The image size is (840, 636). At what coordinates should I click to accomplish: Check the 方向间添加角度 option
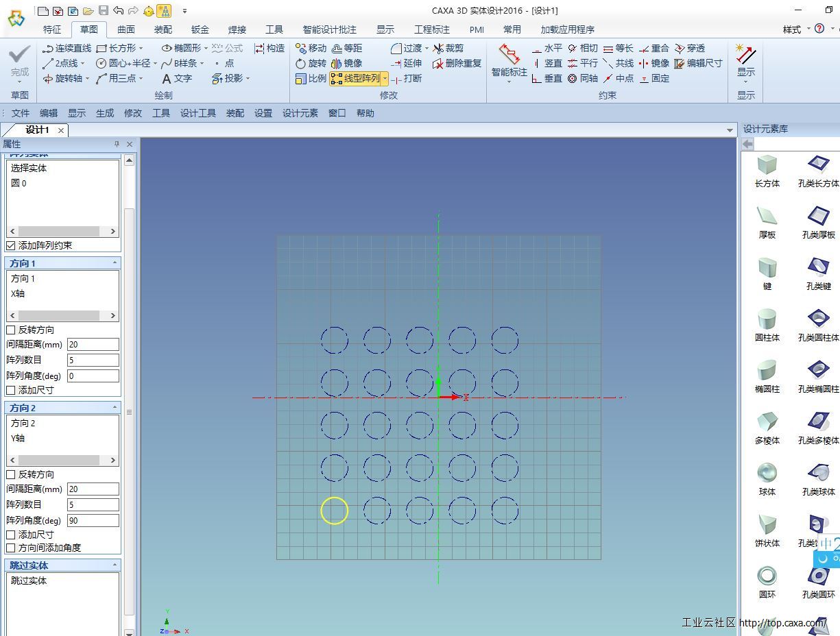[11, 548]
